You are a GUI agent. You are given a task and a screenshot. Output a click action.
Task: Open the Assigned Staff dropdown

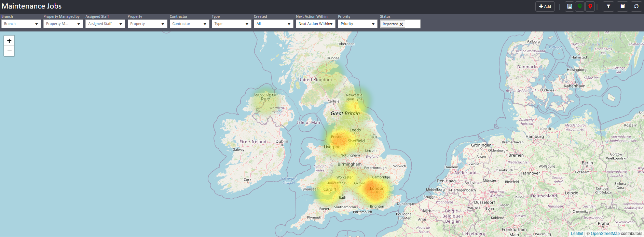tap(105, 24)
